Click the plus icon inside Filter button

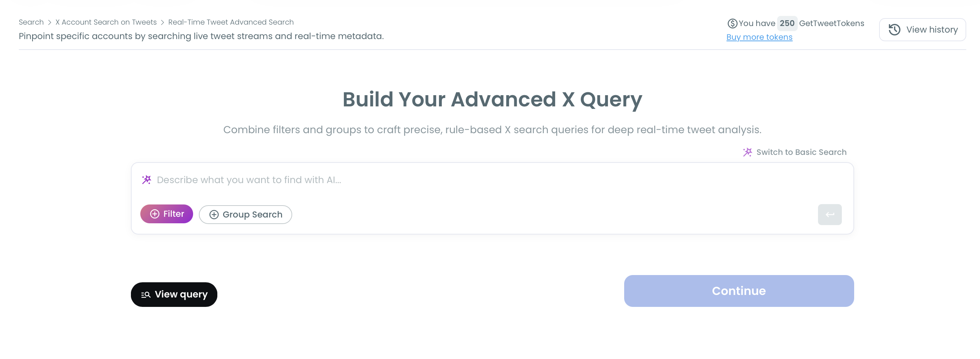click(154, 214)
